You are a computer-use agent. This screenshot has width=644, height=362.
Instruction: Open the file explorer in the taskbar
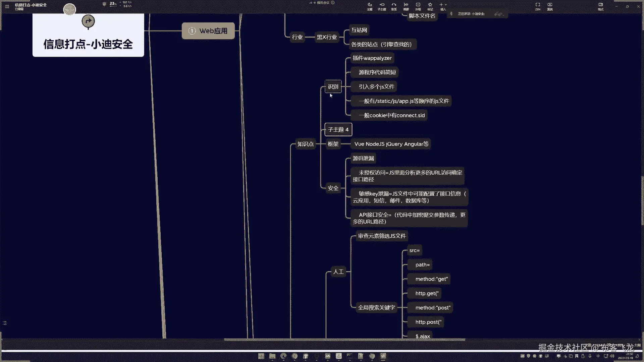click(272, 356)
